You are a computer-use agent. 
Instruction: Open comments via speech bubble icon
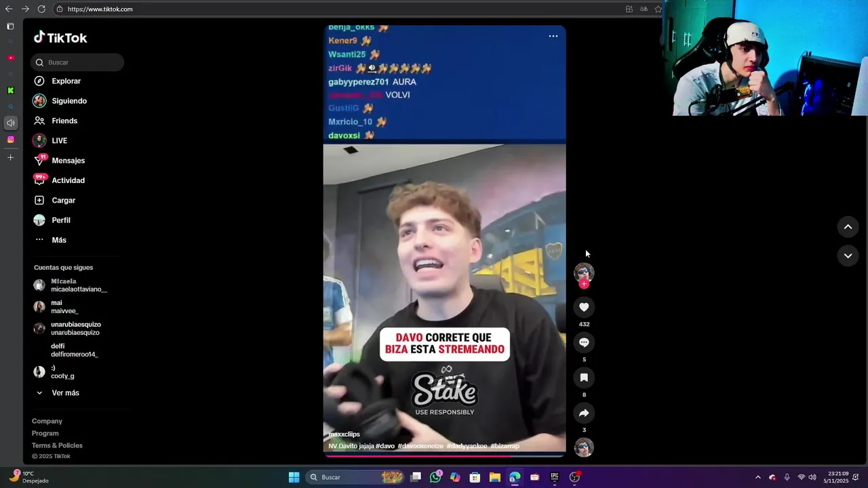coord(584,342)
